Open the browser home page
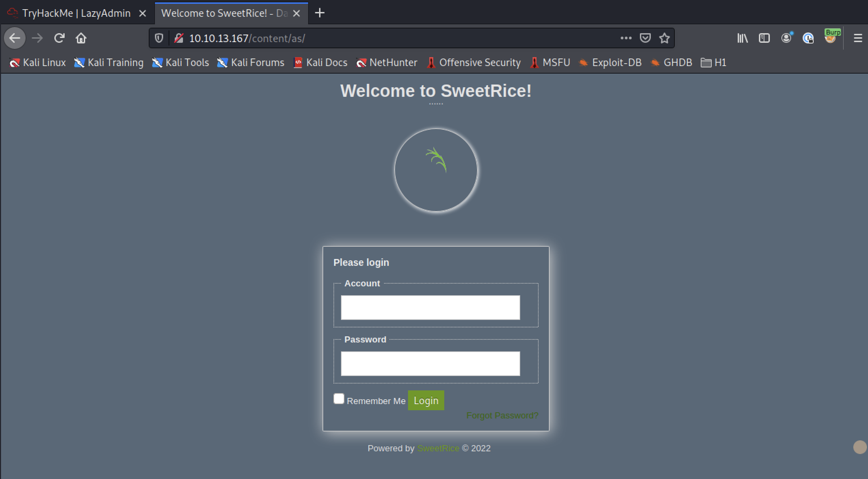 pyautogui.click(x=81, y=38)
